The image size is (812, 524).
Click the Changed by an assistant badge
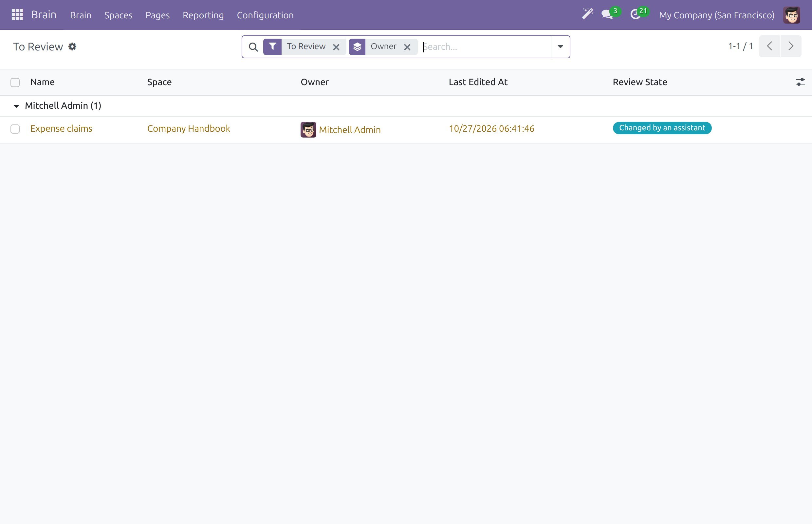point(662,128)
